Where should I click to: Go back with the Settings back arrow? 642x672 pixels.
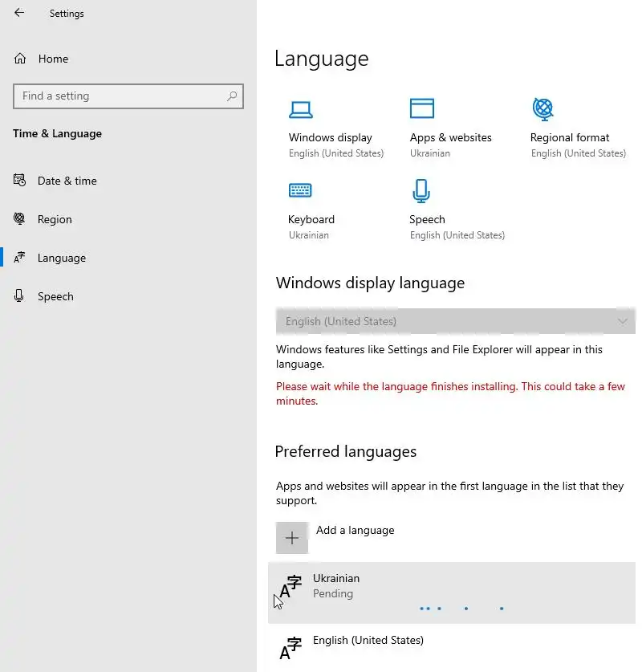pos(19,13)
